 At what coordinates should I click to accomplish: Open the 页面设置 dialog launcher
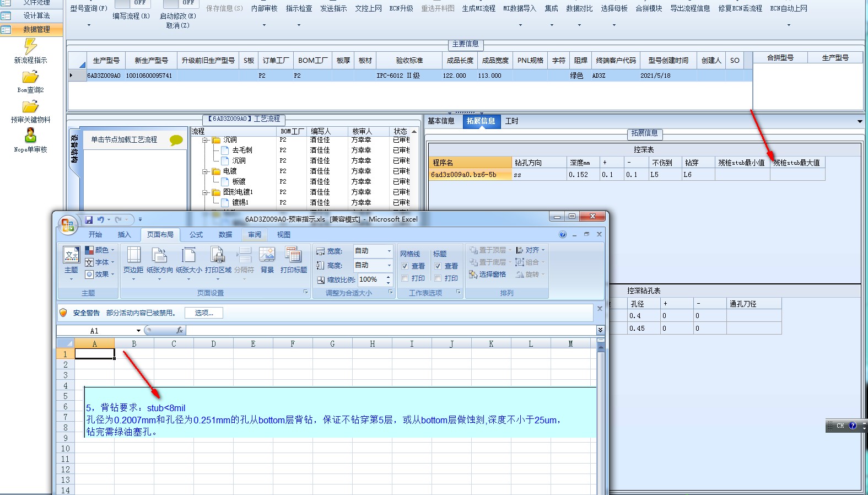306,292
